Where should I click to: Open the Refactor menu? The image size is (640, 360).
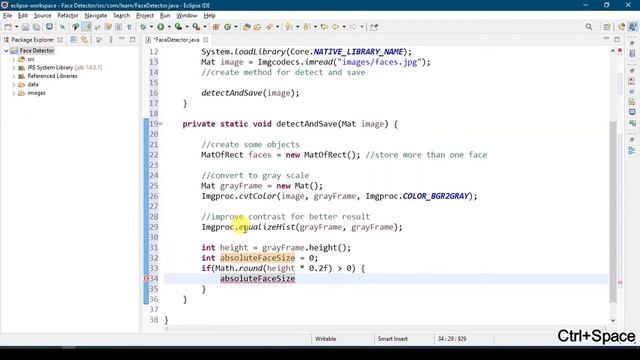[x=68, y=16]
